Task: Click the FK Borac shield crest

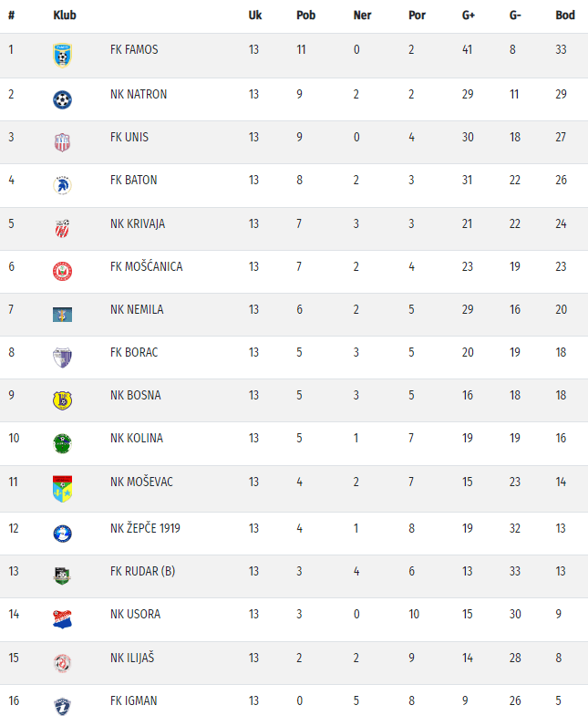Action: [62, 358]
